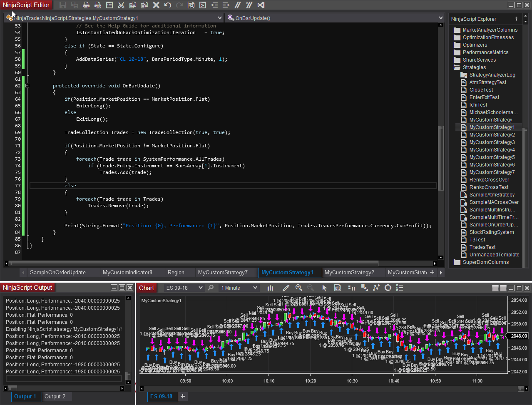The image size is (532, 405).
Task: Open the chart Data Box icon
Action: point(338,288)
